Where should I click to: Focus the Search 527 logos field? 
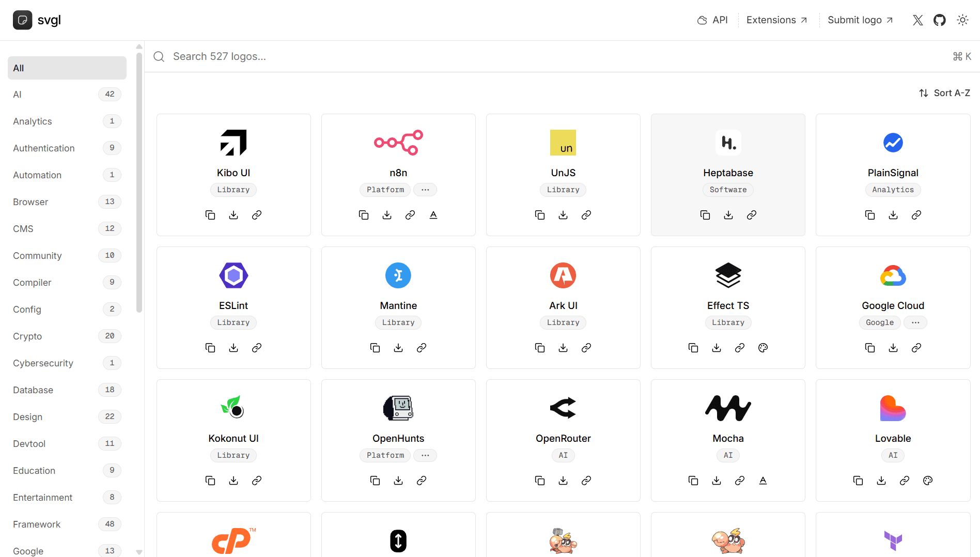(x=562, y=56)
